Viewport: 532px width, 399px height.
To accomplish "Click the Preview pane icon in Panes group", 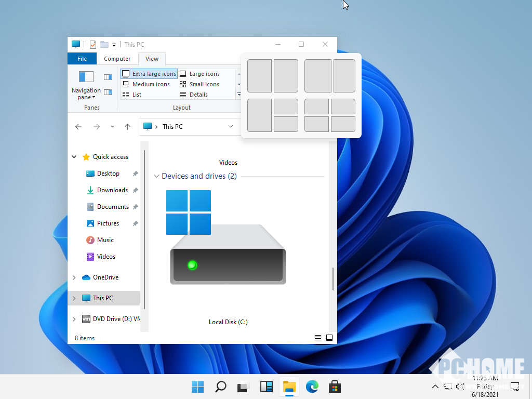I will [x=108, y=77].
